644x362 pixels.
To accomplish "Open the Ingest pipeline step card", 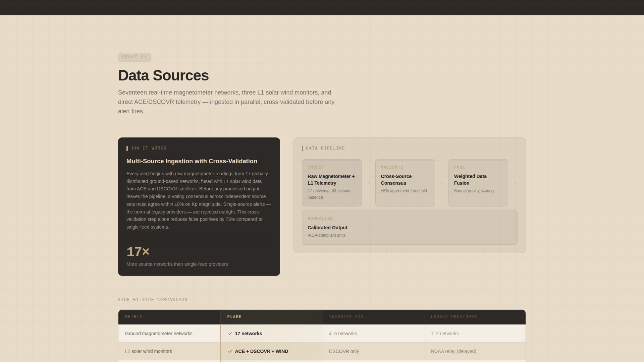I will click(x=331, y=183).
